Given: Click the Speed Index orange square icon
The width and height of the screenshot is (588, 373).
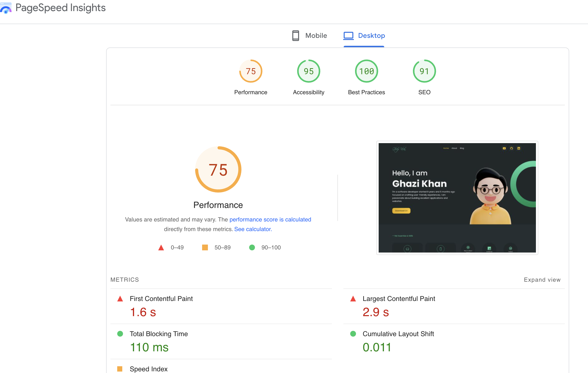Looking at the screenshot, I should (120, 369).
